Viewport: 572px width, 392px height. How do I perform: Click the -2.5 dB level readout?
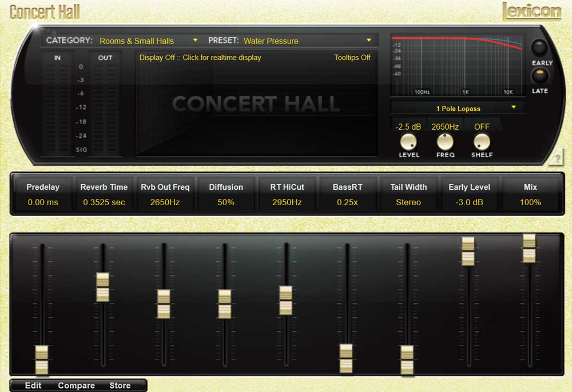pyautogui.click(x=408, y=127)
